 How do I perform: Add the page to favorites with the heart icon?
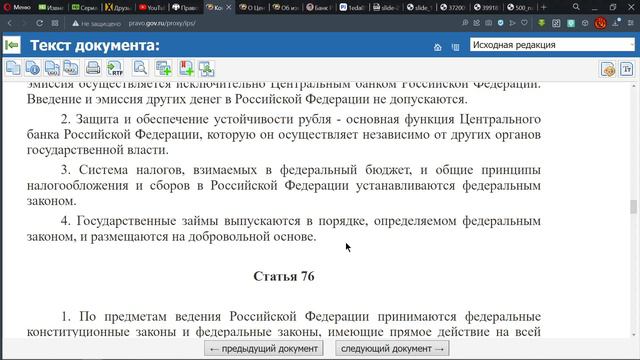point(524,23)
